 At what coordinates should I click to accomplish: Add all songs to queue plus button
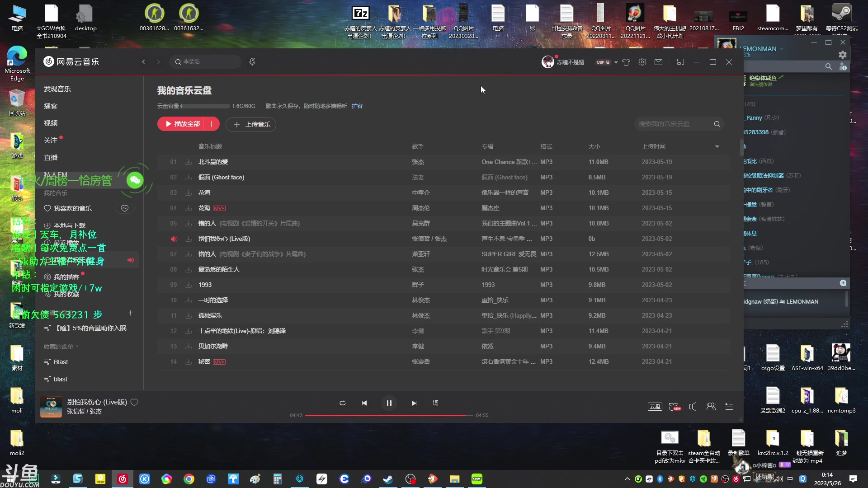[x=212, y=124]
